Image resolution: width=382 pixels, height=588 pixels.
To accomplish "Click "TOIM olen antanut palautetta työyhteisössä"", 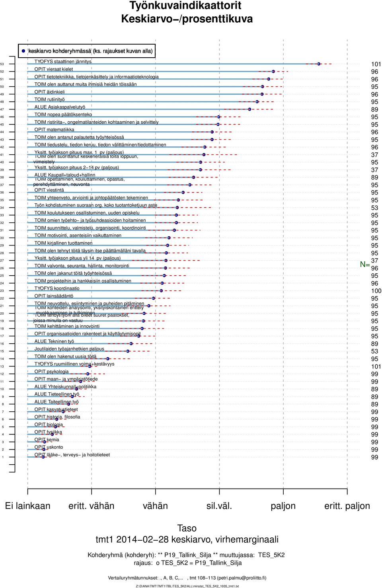I will click(x=79, y=137).
